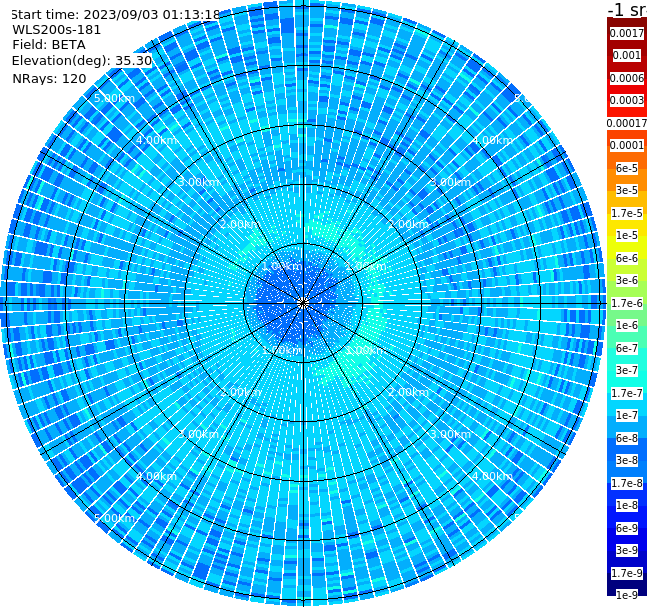Select the 3e-8 colorbar value
This screenshot has width=647, height=607.
[627, 460]
